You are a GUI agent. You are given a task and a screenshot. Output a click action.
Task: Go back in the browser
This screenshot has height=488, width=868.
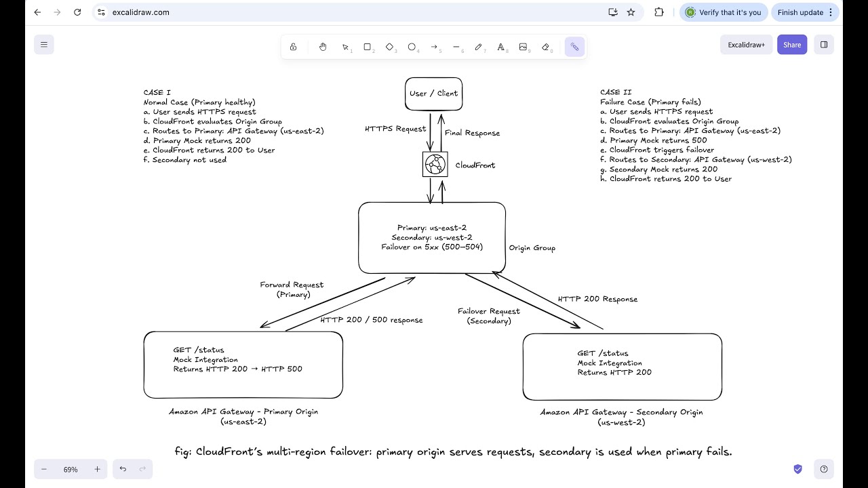(x=37, y=12)
